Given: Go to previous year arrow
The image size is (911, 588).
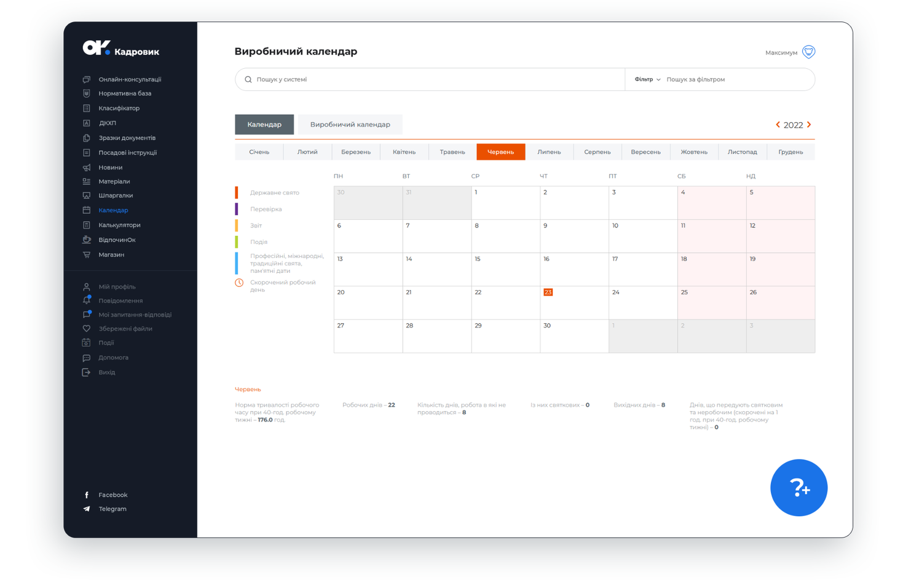Looking at the screenshot, I should [x=778, y=125].
